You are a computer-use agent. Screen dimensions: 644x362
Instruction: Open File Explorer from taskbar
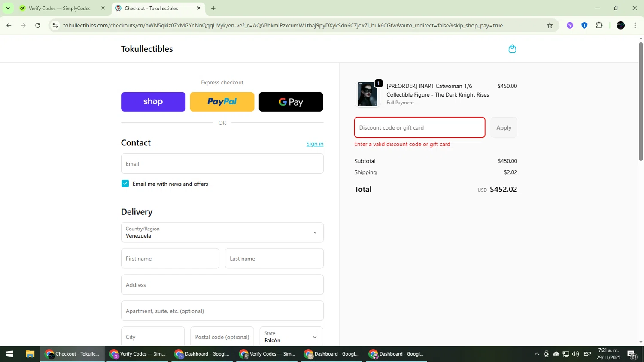[30, 354]
